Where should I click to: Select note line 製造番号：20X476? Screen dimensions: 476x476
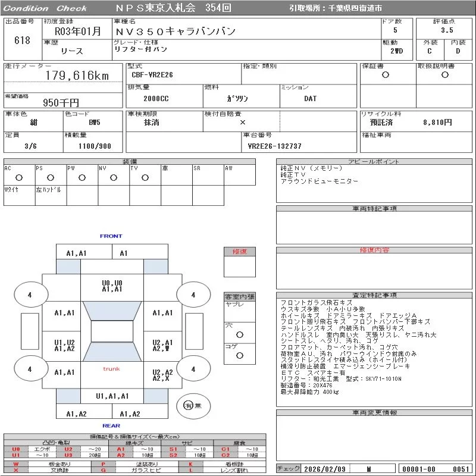point(306,385)
